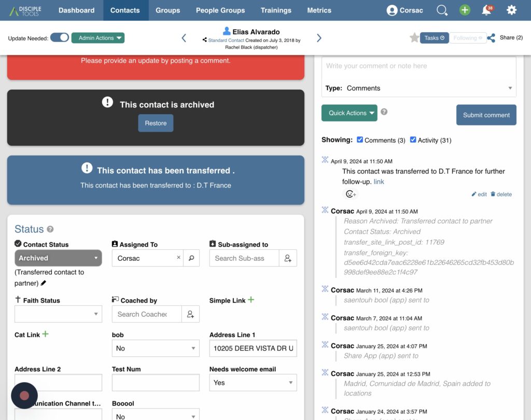This screenshot has width=531, height=420.
Task: Open the Admin Actions dropdown
Action: [x=98, y=38]
